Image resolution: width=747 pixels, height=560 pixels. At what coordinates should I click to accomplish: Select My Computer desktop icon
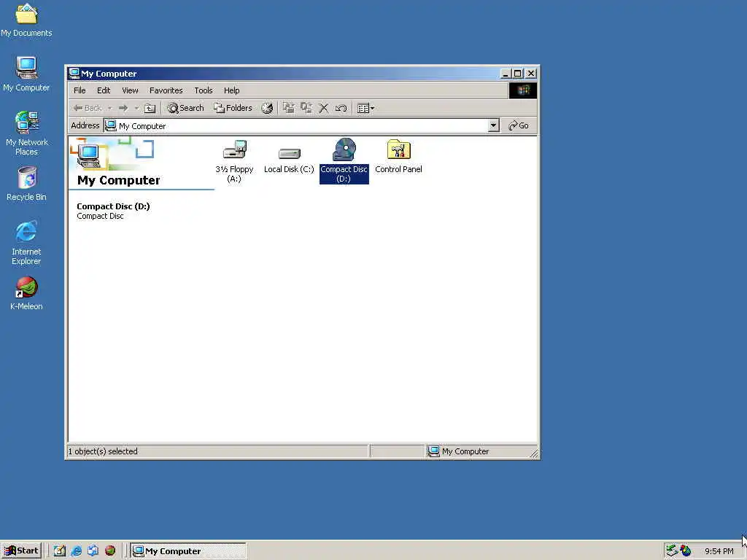(26, 74)
